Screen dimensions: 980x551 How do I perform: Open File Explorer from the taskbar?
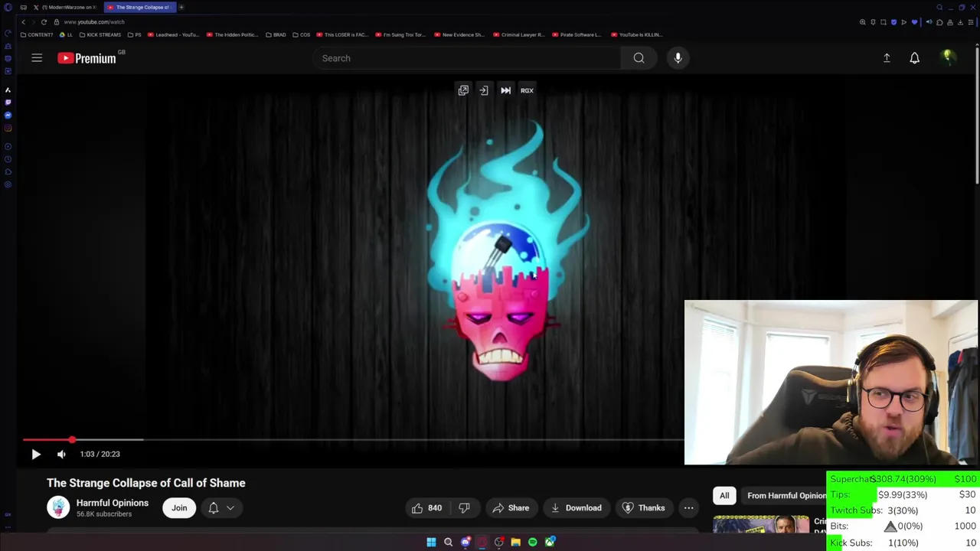point(516,542)
